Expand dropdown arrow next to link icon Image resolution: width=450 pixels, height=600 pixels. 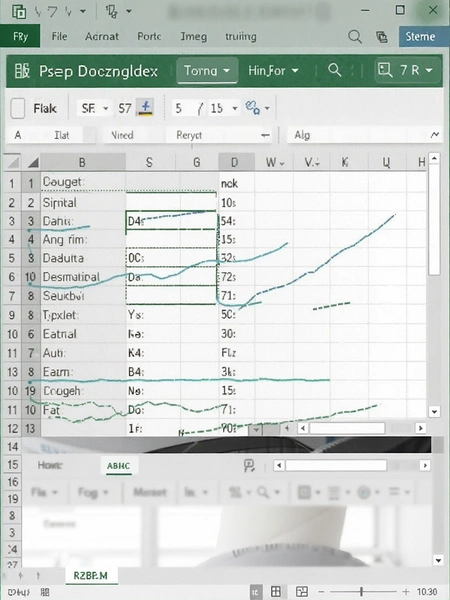click(267, 108)
